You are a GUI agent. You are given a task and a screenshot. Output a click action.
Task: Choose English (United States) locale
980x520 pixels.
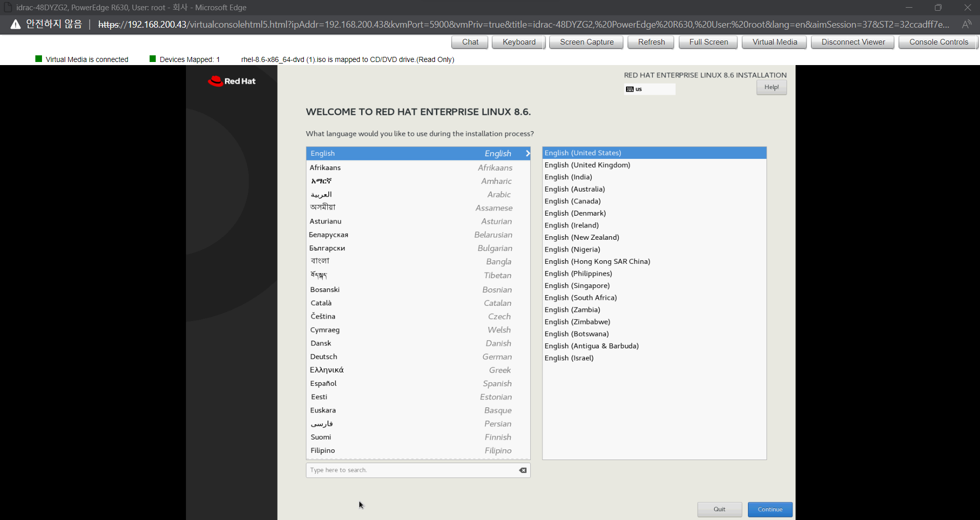coord(654,153)
